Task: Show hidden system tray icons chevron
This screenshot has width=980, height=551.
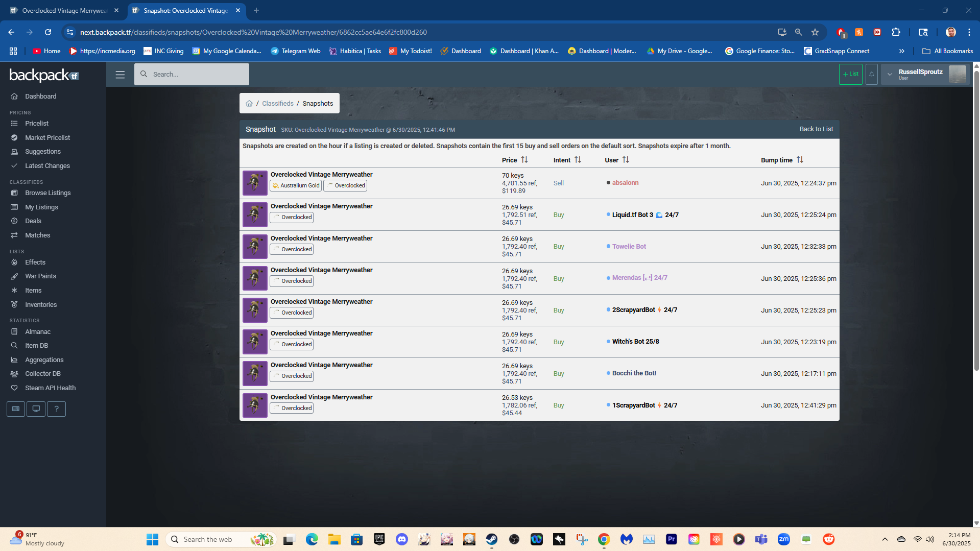Action: click(885, 539)
